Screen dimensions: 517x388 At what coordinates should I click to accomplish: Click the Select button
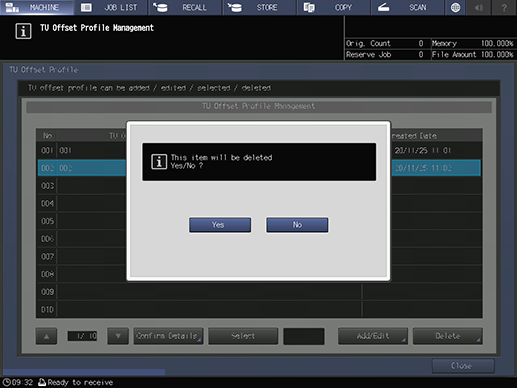[243, 336]
